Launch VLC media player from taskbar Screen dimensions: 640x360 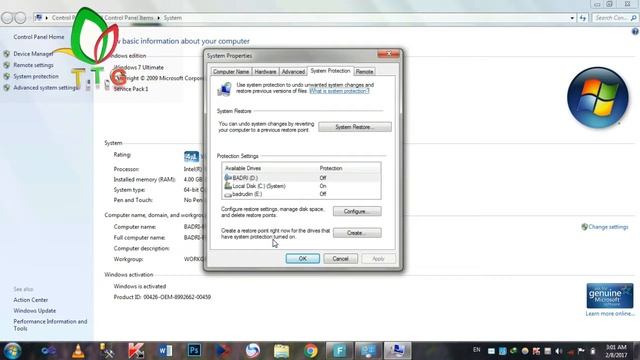click(78, 351)
